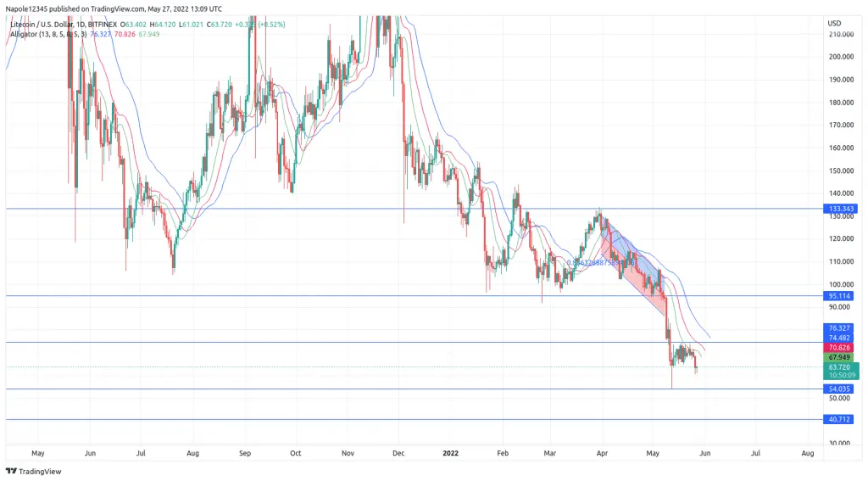Click the Dec label on time axis
868x481 pixels.
[398, 453]
